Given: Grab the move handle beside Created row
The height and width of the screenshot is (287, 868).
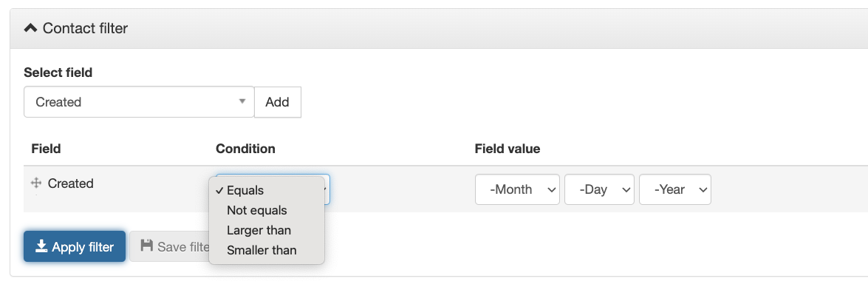Looking at the screenshot, I should coord(36,183).
